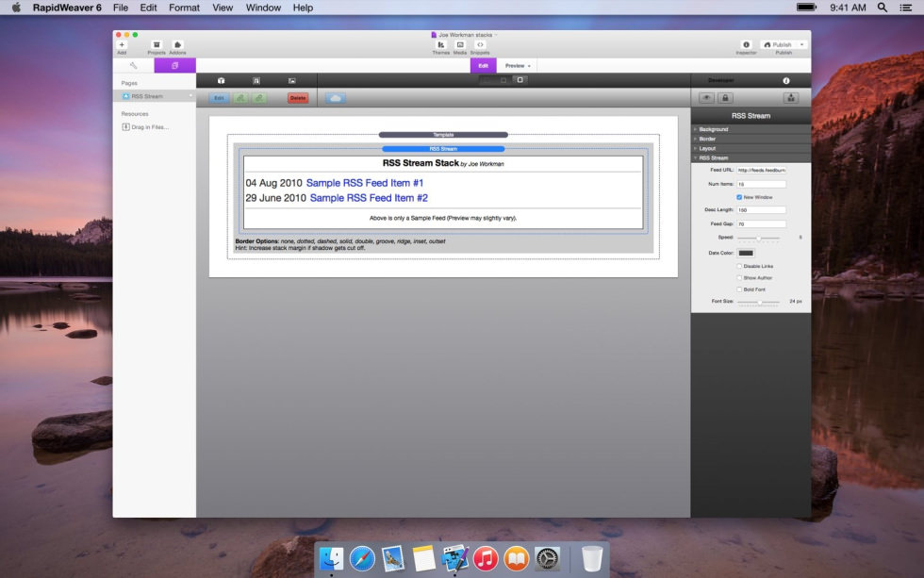924x578 pixels.
Task: Open Sample RSS Feed Item #2 link
Action: click(369, 198)
